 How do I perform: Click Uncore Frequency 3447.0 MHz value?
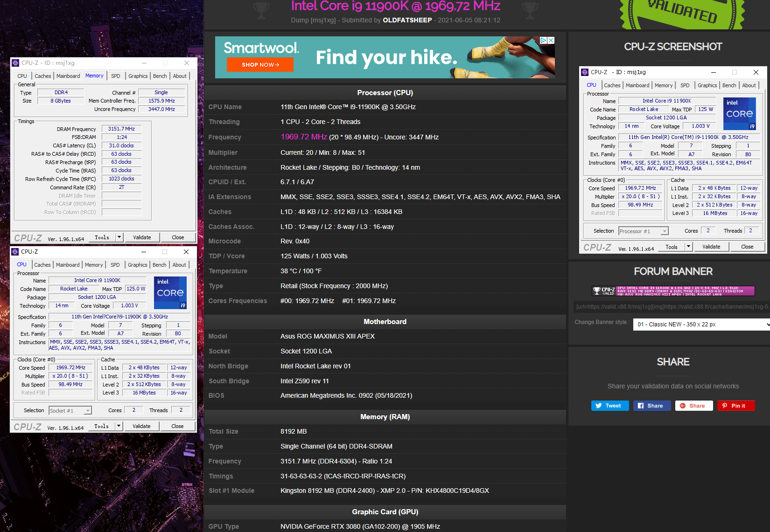161,109
